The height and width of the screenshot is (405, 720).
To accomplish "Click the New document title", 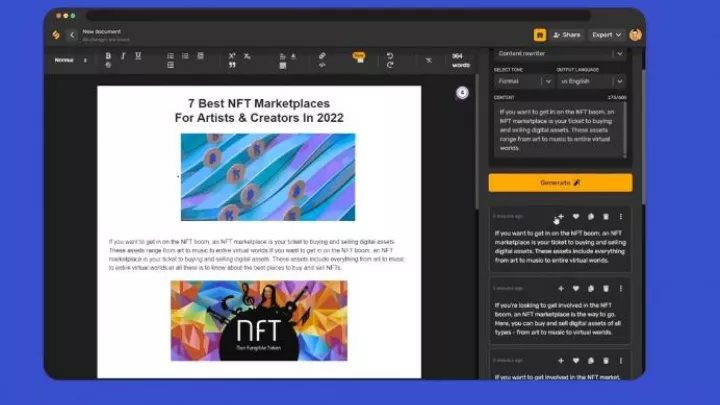I will (101, 32).
